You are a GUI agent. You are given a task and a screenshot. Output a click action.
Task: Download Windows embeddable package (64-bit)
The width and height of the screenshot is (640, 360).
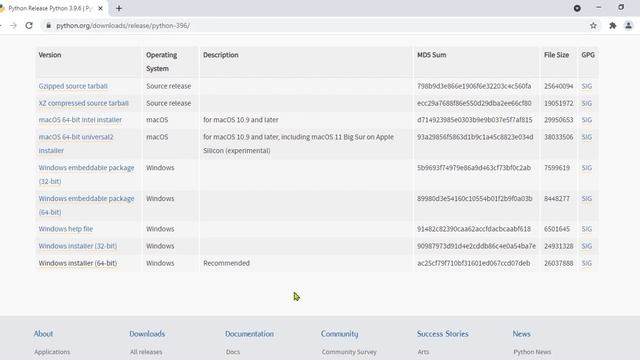pyautogui.click(x=86, y=205)
